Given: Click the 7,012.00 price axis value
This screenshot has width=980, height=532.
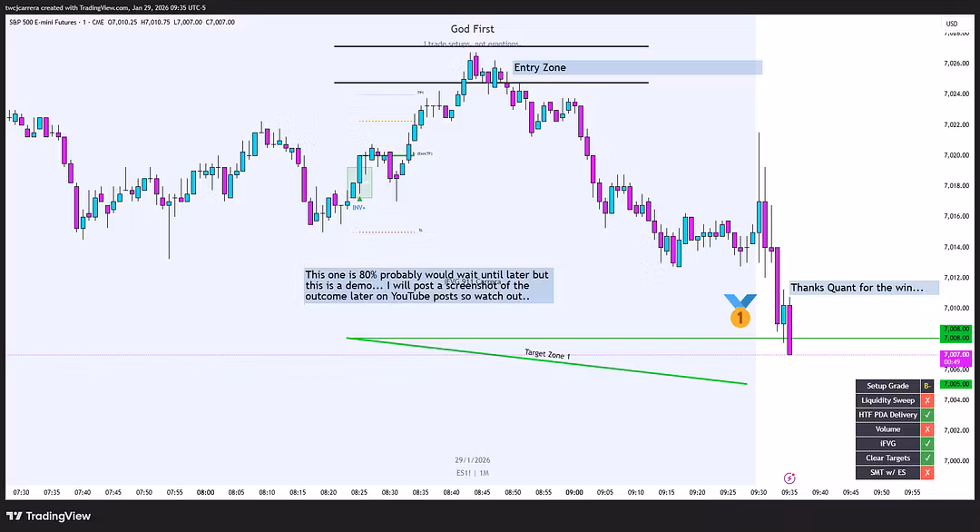Looking at the screenshot, I should click(956, 278).
